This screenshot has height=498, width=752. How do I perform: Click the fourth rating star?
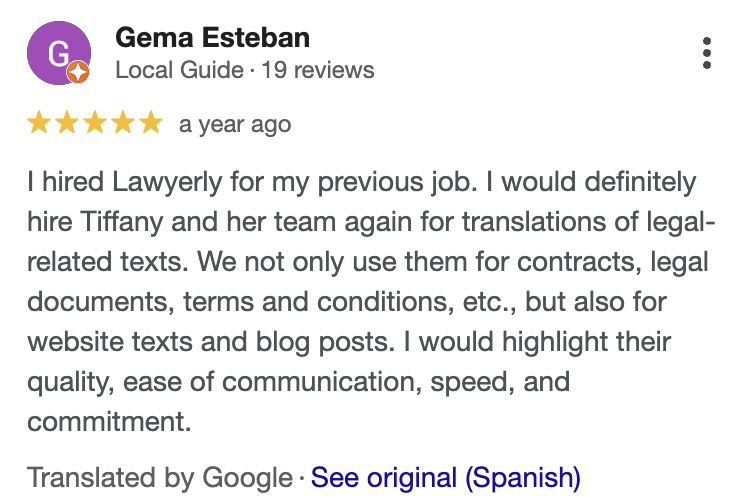click(122, 123)
